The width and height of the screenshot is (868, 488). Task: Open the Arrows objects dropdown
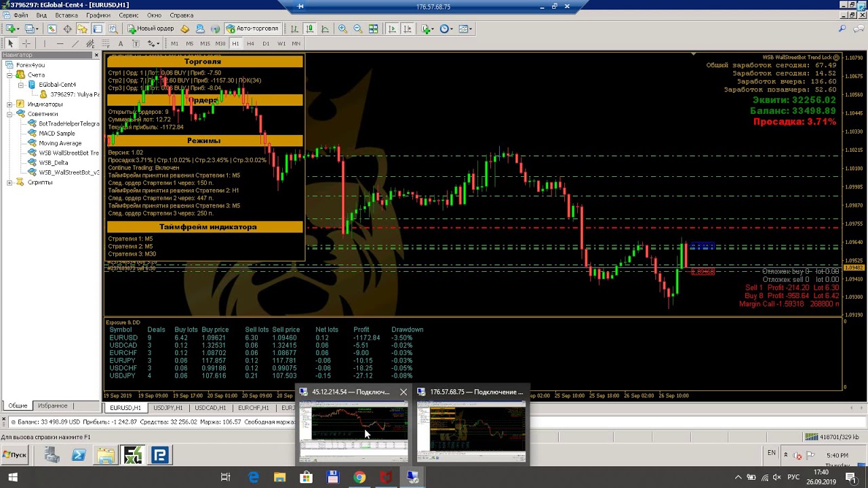tap(154, 43)
